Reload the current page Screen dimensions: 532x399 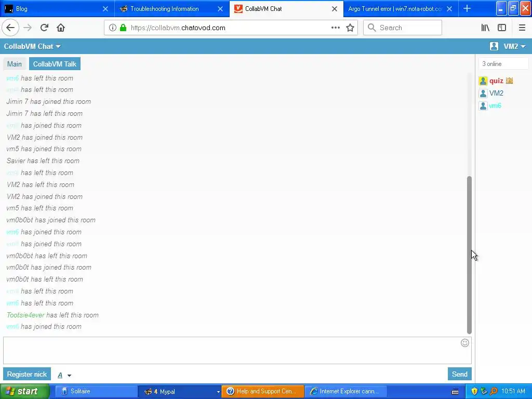point(44,28)
